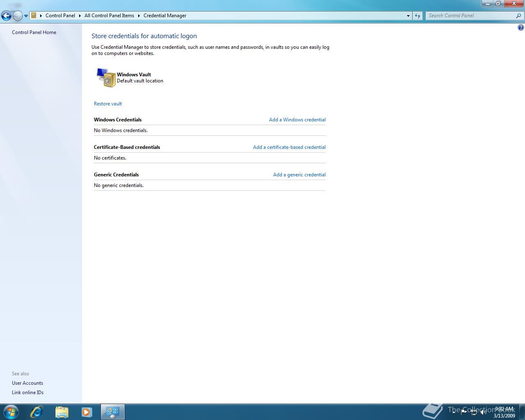Image resolution: width=525 pixels, height=420 pixels.
Task: Click the Restore vault link
Action: point(108,104)
